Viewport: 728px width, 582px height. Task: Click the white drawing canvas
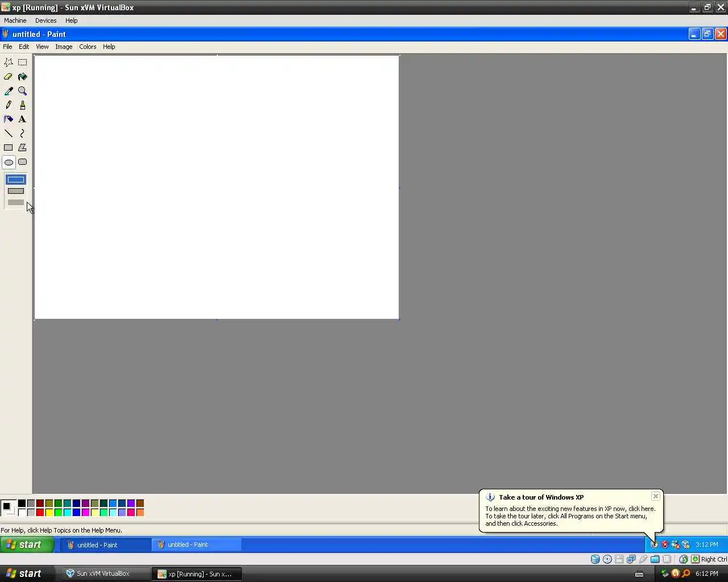point(217,187)
